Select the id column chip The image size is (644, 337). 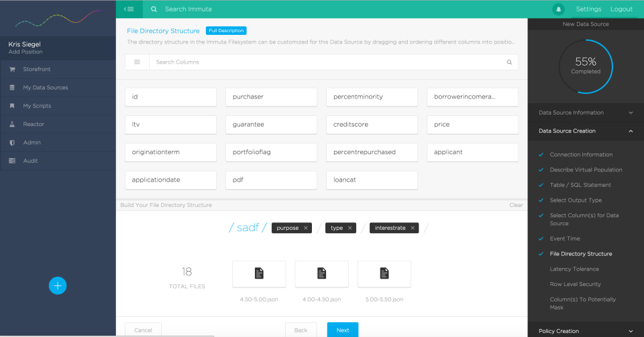[x=170, y=96]
